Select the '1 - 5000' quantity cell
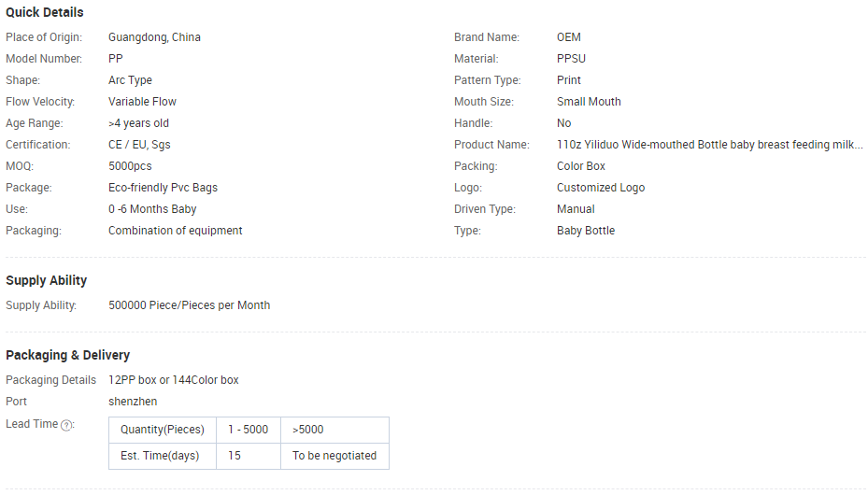The image size is (868, 495). [x=248, y=430]
